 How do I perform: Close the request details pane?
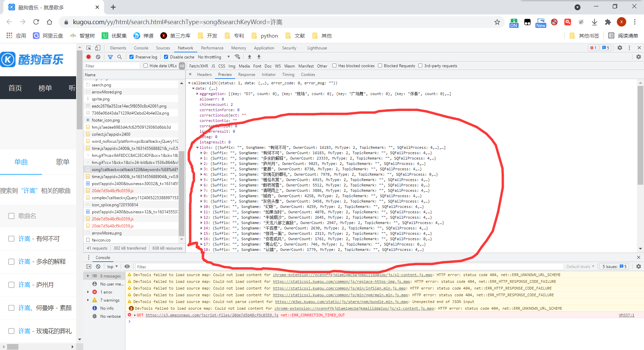pos(190,74)
